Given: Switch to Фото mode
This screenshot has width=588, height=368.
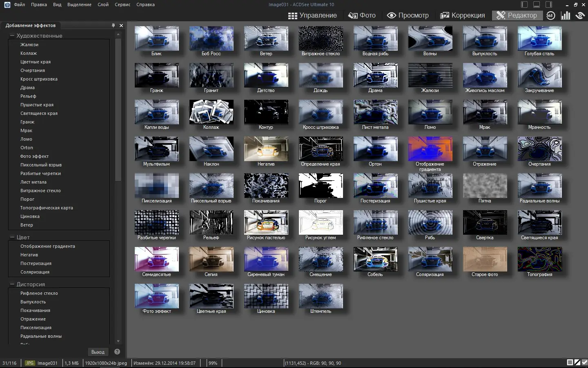Looking at the screenshot, I should tap(362, 16).
